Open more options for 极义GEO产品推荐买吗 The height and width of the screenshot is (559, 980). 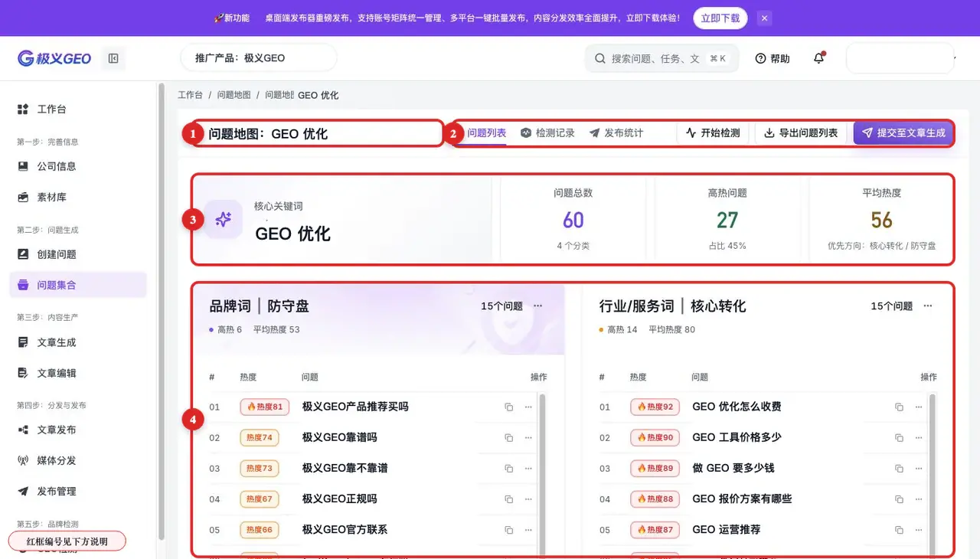[528, 407]
